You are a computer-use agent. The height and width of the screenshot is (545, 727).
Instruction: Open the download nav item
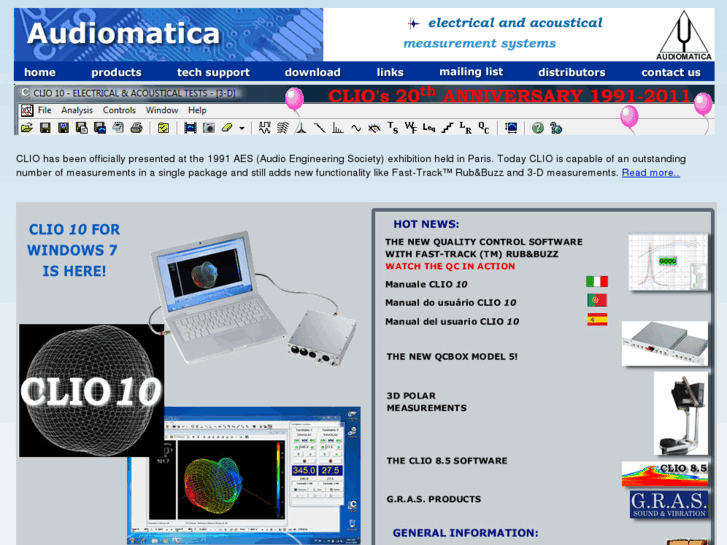pos(312,72)
